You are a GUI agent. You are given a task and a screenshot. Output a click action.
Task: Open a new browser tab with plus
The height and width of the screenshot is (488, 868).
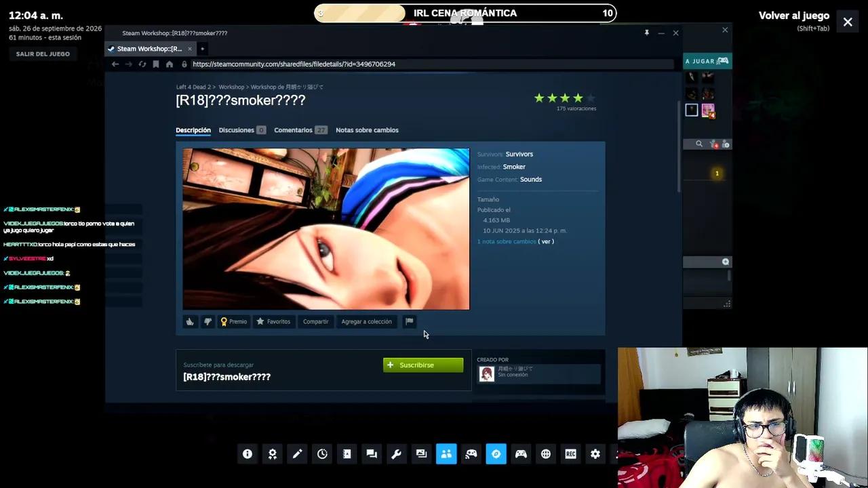[x=202, y=49]
